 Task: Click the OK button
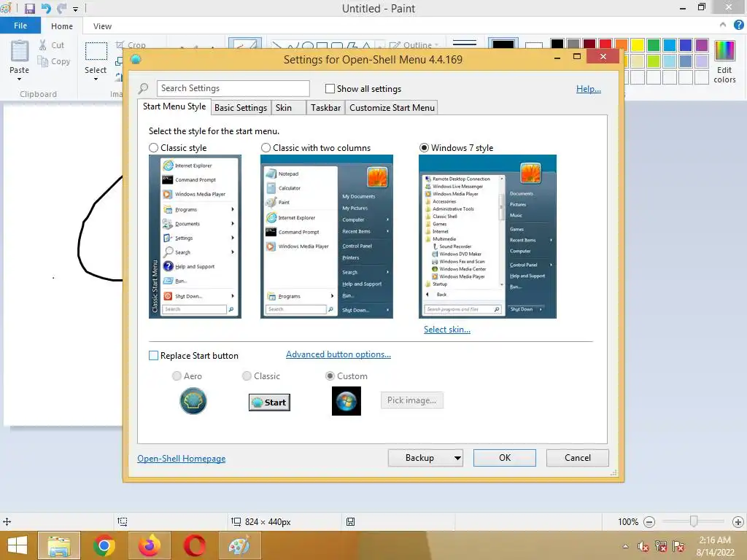click(x=505, y=458)
